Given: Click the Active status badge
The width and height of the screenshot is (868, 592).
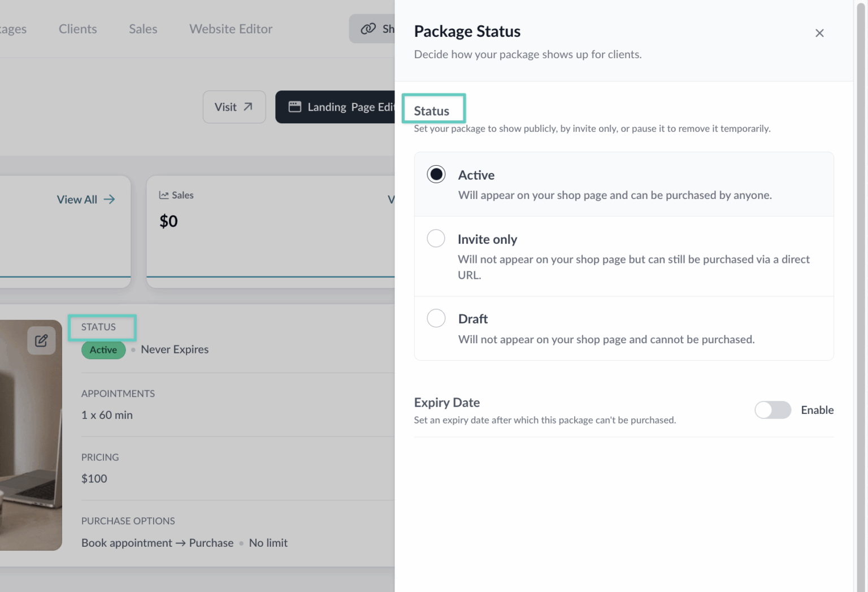Looking at the screenshot, I should click(x=103, y=349).
